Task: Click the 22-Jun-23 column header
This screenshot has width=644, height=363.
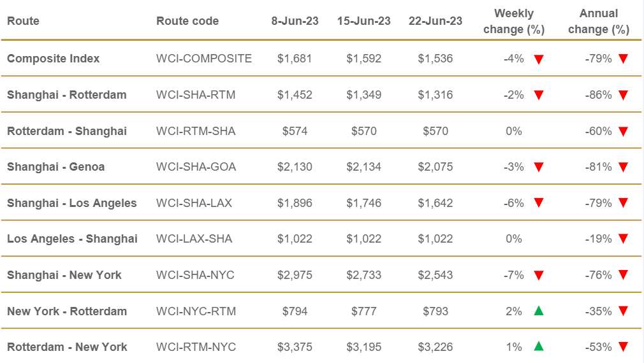Action: (435, 21)
